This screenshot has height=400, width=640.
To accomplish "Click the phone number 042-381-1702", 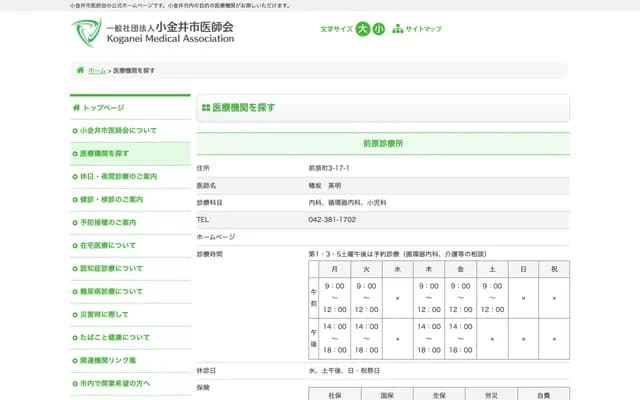I will pos(332,219).
